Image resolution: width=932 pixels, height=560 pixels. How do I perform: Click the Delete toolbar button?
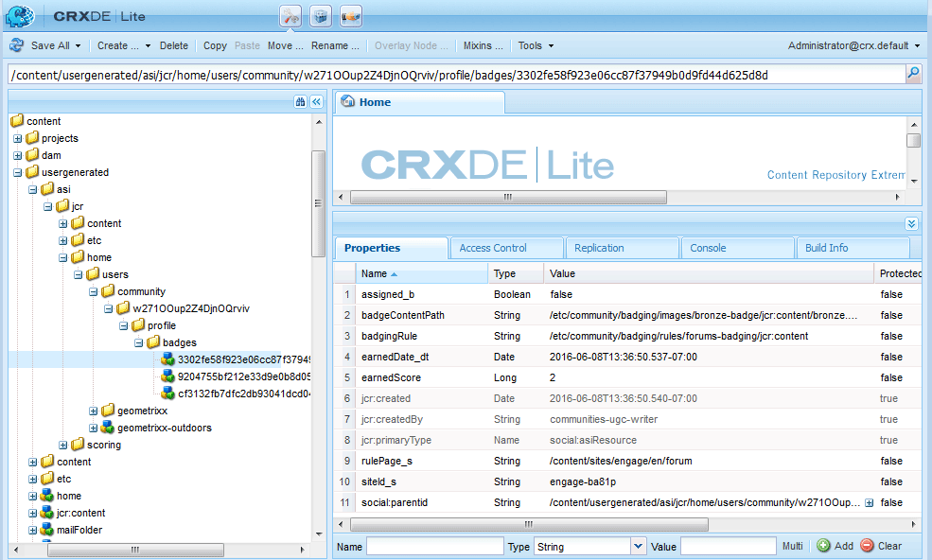click(173, 45)
